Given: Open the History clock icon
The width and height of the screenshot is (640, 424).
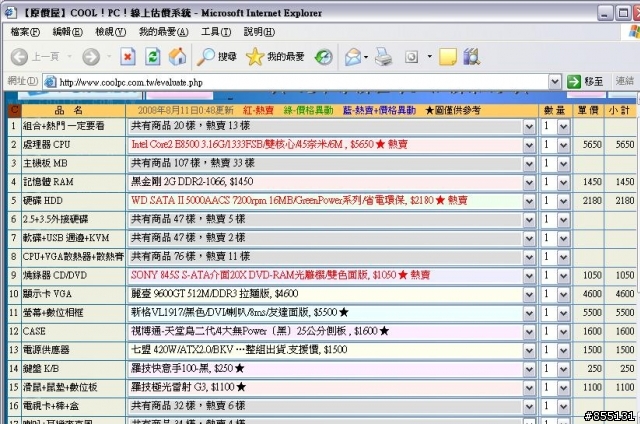Looking at the screenshot, I should pyautogui.click(x=324, y=57).
